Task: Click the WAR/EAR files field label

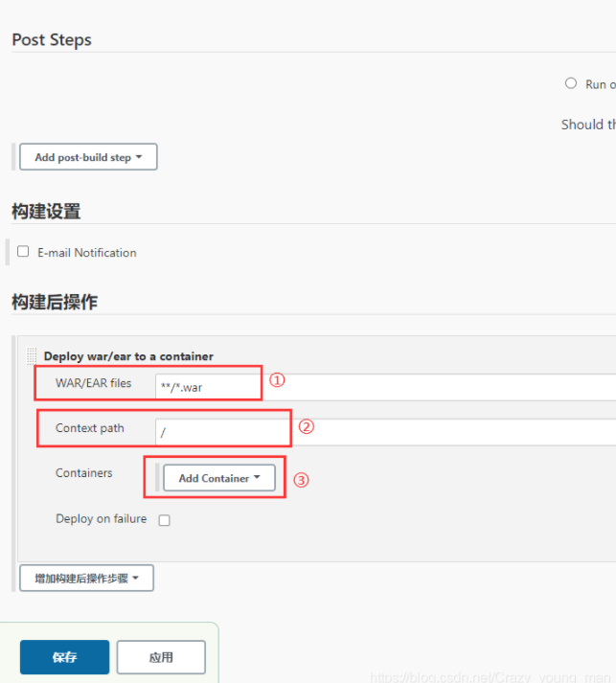Action: [93, 383]
